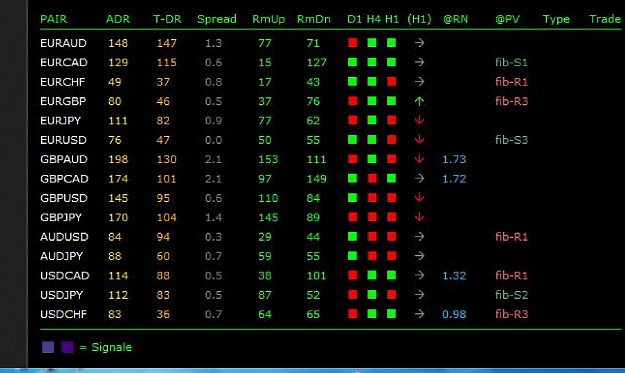Click the GBPUSD D1 green trend square
The image size is (625, 373).
(x=352, y=198)
